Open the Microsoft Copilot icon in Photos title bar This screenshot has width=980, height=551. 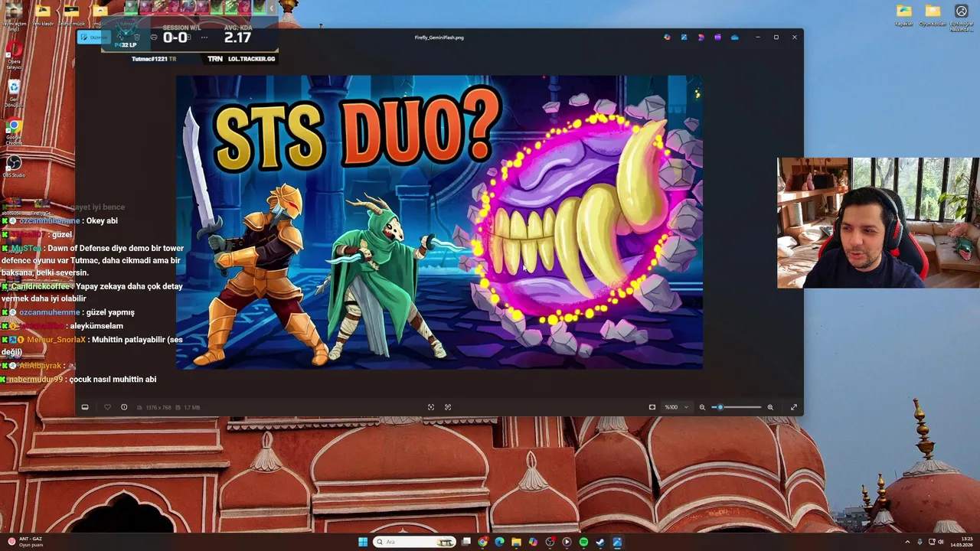point(667,37)
